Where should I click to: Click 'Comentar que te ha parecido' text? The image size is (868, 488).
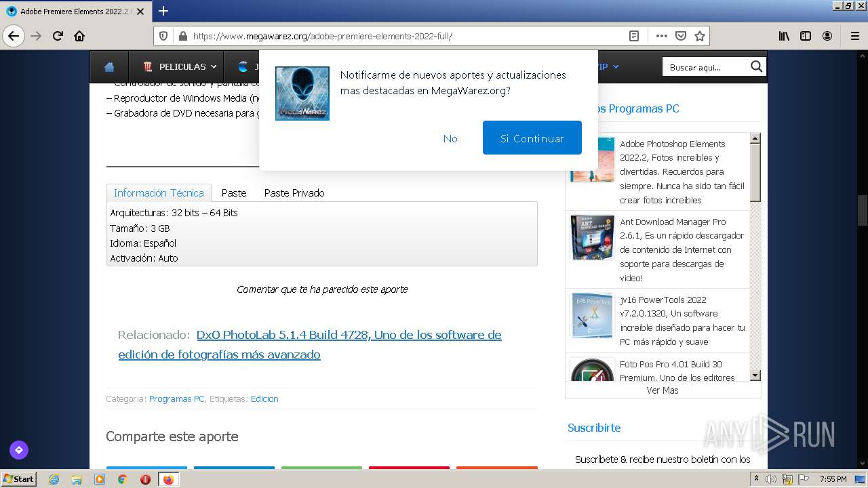click(x=322, y=289)
